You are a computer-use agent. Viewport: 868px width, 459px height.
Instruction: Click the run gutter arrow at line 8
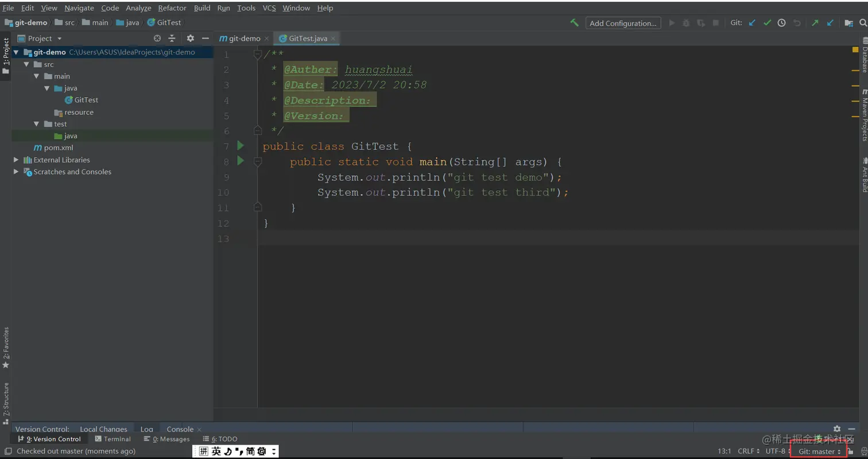[241, 161]
